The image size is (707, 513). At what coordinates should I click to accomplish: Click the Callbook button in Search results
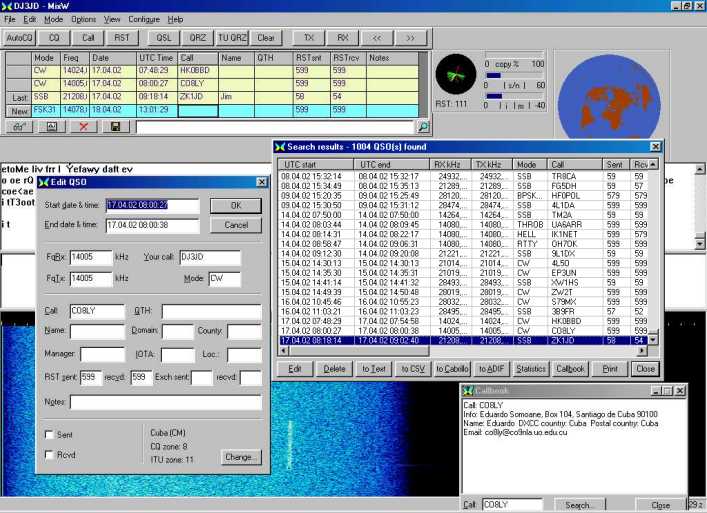(x=570, y=369)
